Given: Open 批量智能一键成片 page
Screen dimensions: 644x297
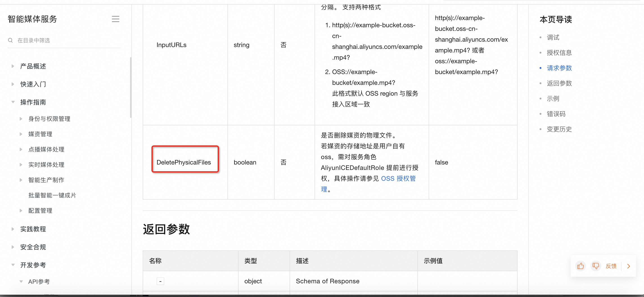Looking at the screenshot, I should coord(52,195).
